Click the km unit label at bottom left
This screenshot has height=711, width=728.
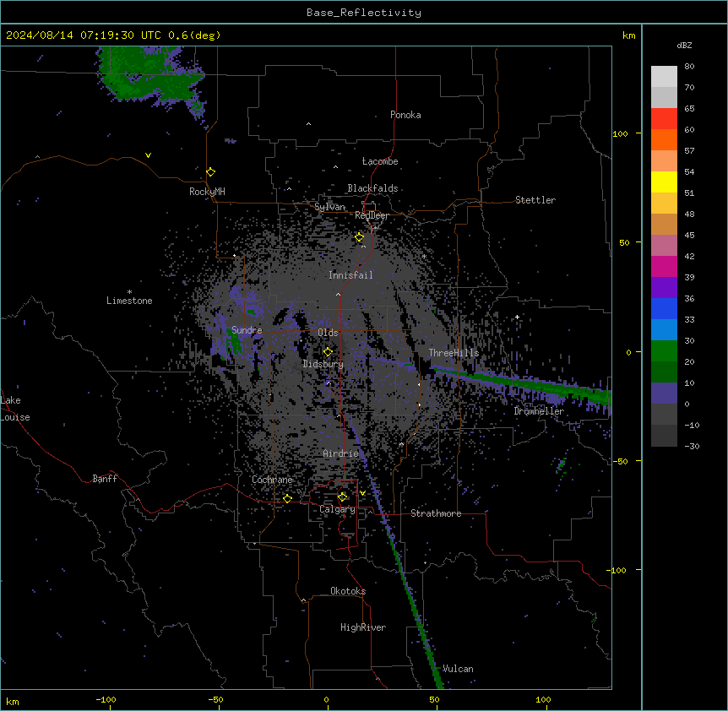click(13, 701)
